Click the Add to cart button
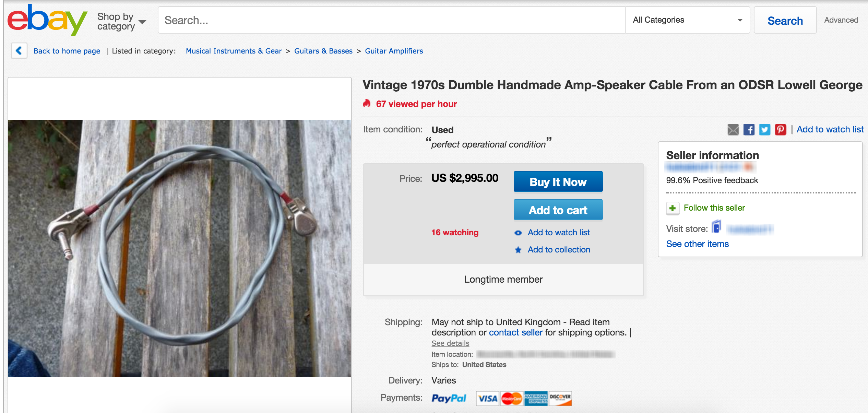Viewport: 868px width, 413px height. click(x=558, y=210)
